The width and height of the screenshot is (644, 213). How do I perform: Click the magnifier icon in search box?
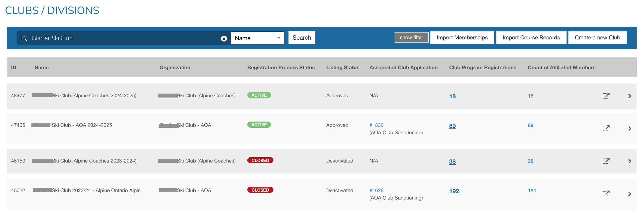25,38
